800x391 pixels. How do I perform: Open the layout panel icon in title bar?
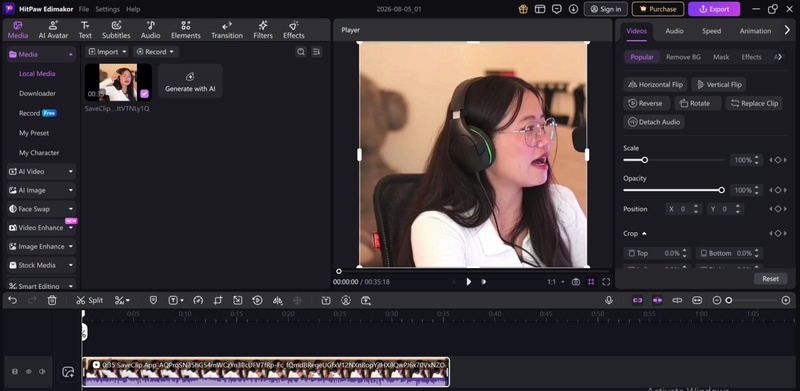pyautogui.click(x=540, y=9)
